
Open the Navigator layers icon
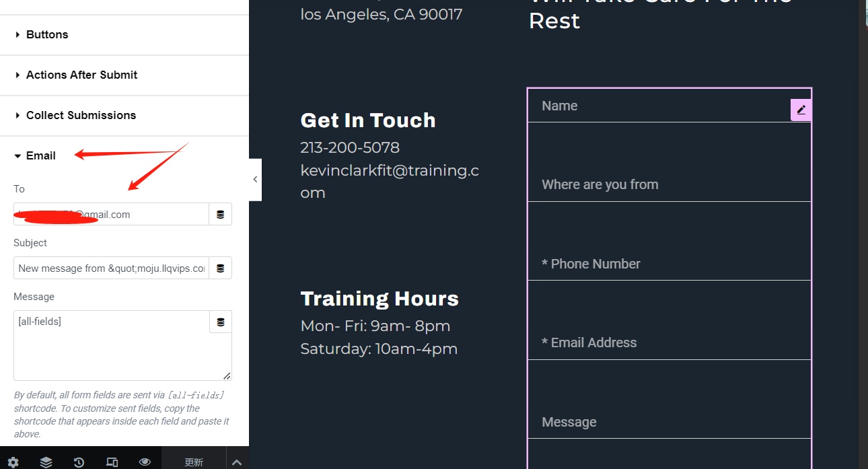tap(46, 462)
